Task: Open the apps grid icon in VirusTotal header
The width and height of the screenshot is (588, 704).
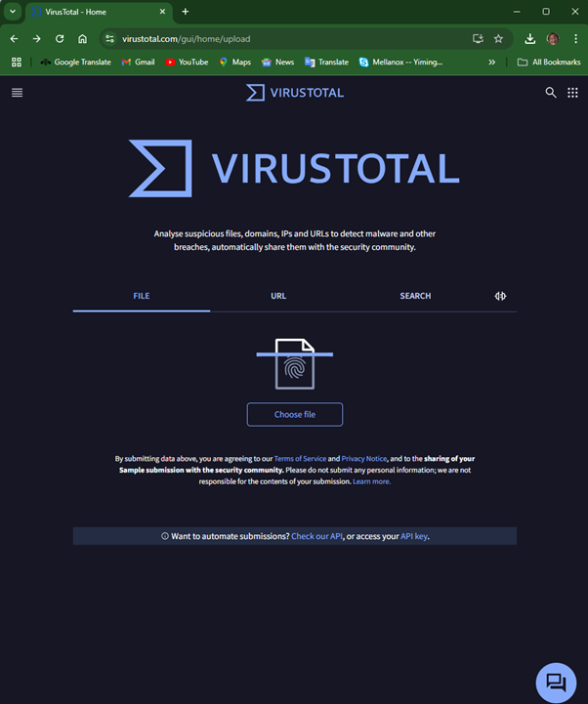Action: 572,93
